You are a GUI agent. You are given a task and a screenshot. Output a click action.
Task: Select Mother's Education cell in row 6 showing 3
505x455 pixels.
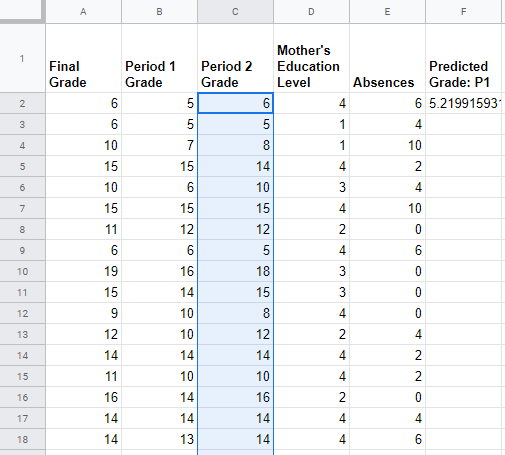pos(311,187)
